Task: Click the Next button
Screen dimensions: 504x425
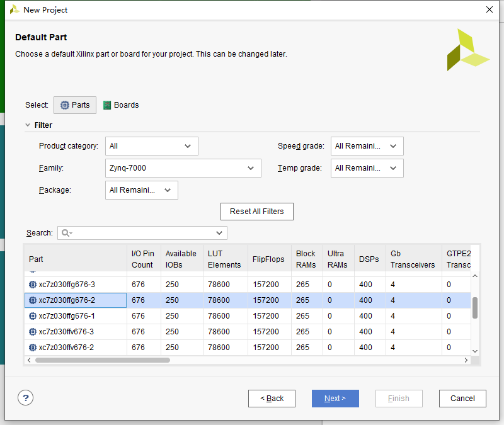Action: (335, 399)
